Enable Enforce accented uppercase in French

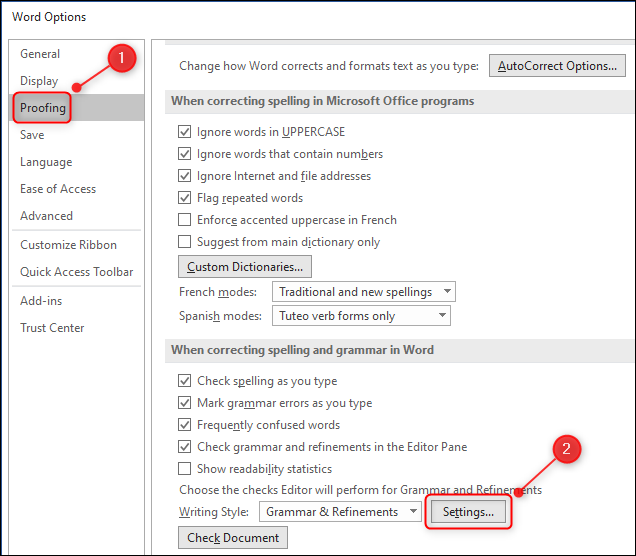coord(185,219)
